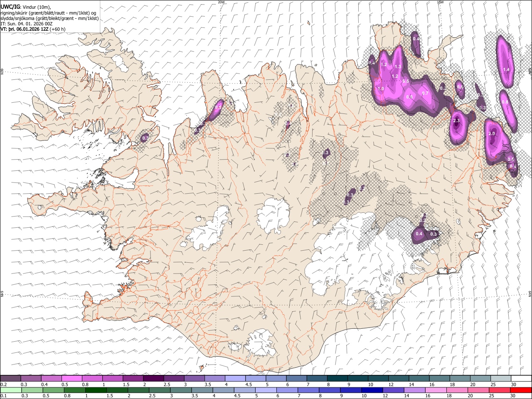Click the '2.0' precipitation value near east coast
The image size is (532, 399).
[492, 134]
